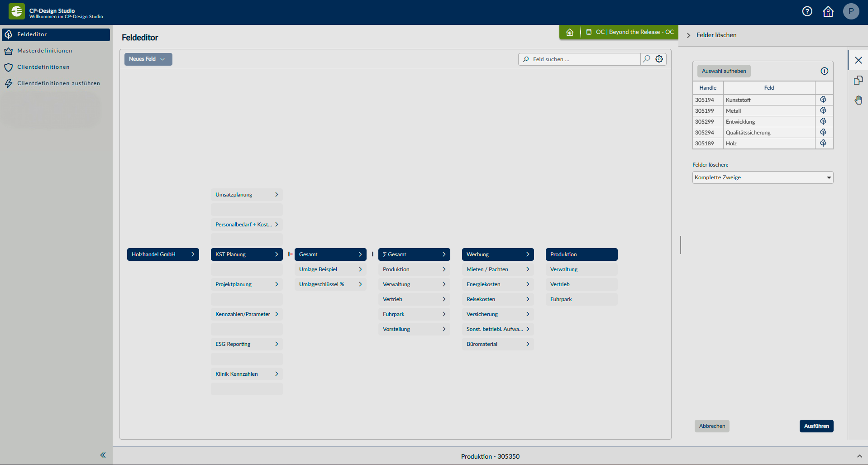Collapse the left sidebar with double chevron
The image size is (868, 465).
click(x=103, y=455)
